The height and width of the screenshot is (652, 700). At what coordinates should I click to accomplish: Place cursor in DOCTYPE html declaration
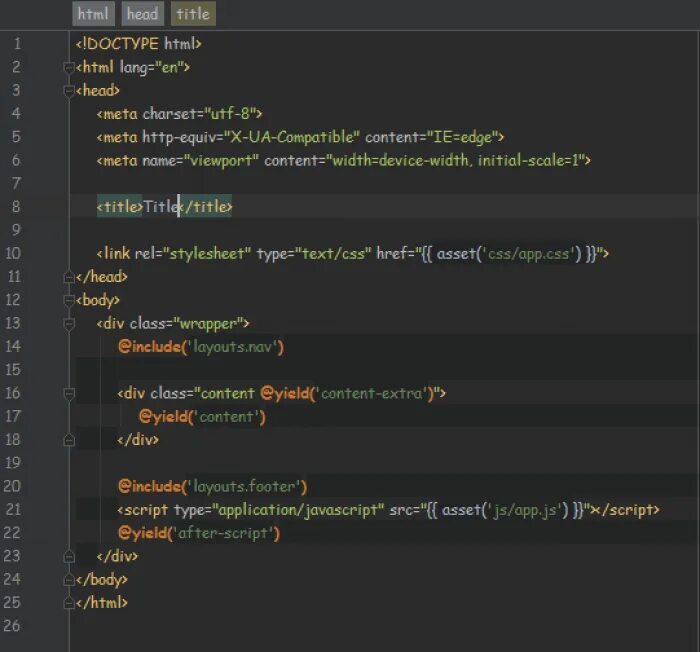tap(138, 44)
